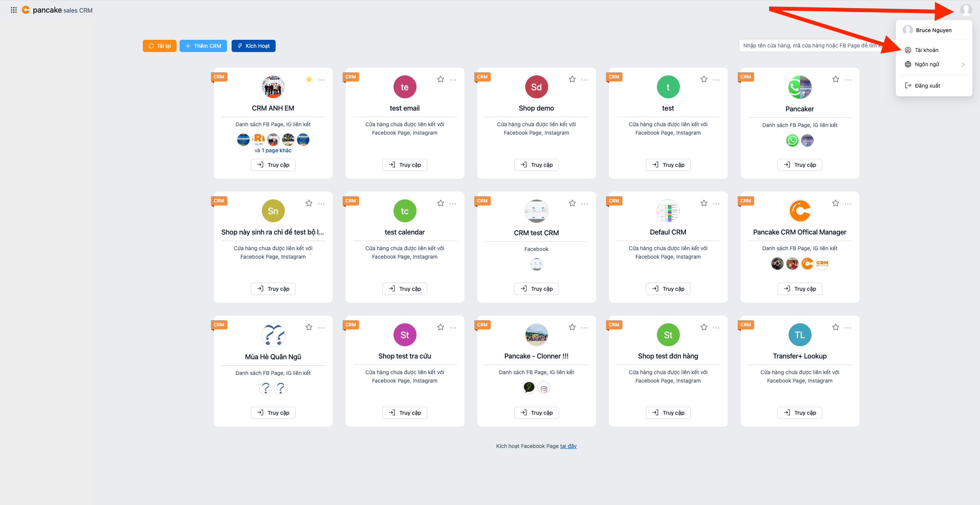
Task: Select Tài khoản in user menu
Action: click(926, 50)
